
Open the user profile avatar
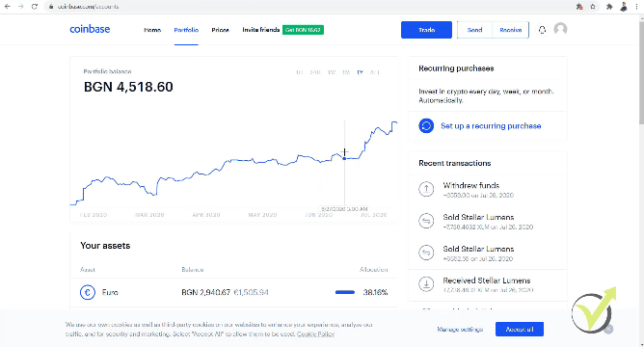560,29
